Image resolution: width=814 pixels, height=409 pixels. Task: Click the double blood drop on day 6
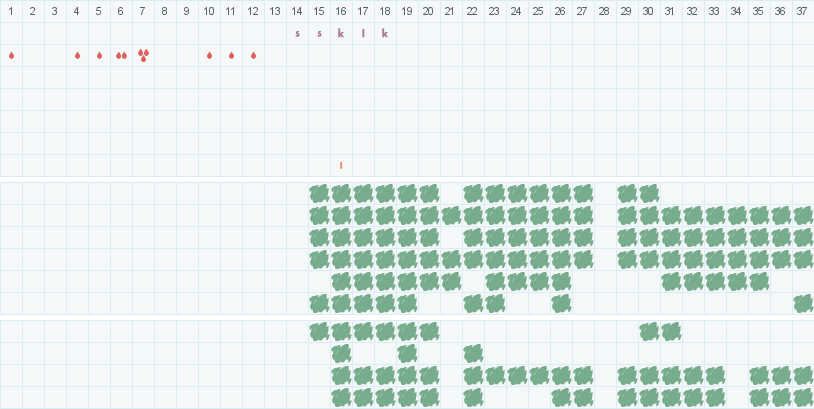(x=121, y=55)
